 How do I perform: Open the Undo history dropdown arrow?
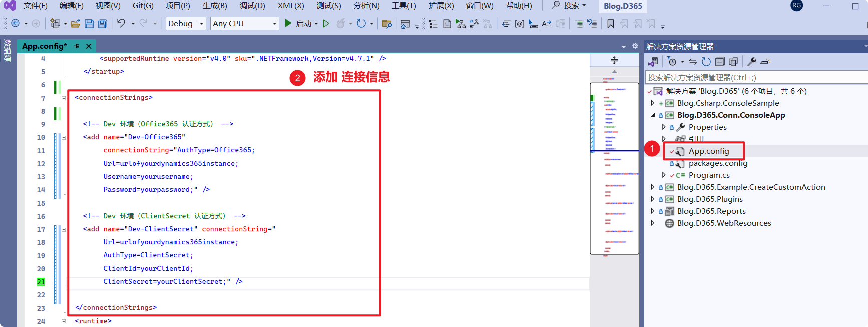(133, 23)
